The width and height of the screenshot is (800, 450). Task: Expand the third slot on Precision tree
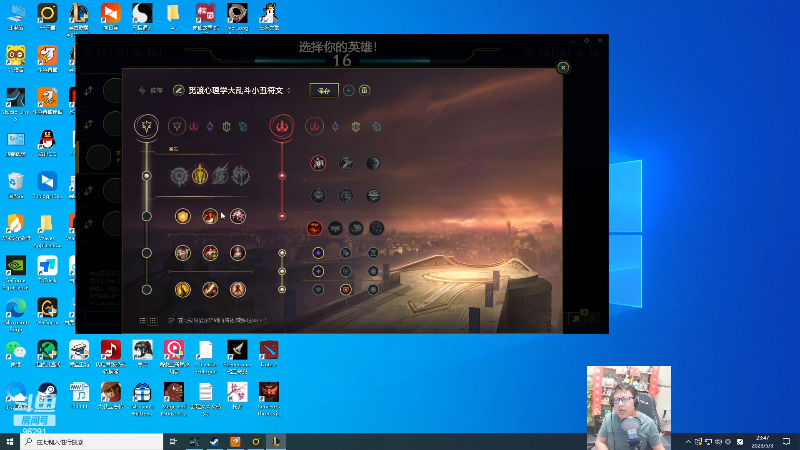[146, 253]
